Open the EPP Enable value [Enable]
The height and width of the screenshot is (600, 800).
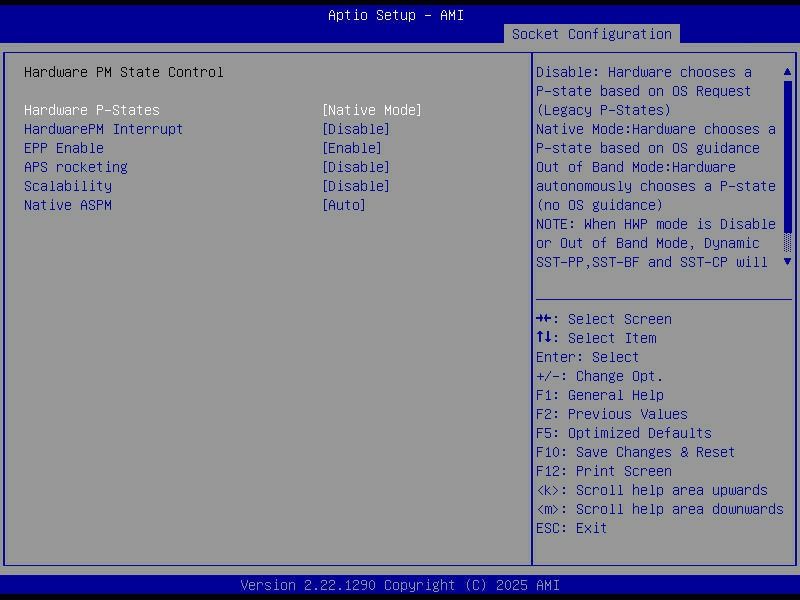(352, 148)
